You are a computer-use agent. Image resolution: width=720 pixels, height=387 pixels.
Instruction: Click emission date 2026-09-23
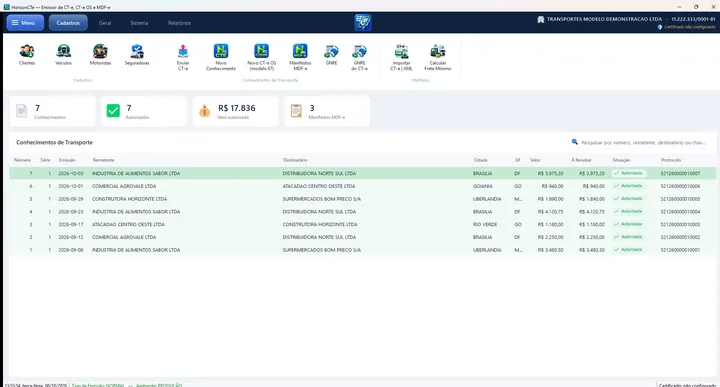pyautogui.click(x=71, y=212)
